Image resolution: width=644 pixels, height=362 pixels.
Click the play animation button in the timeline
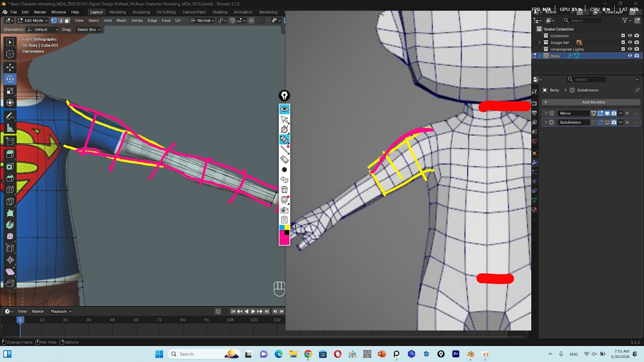coord(253,312)
